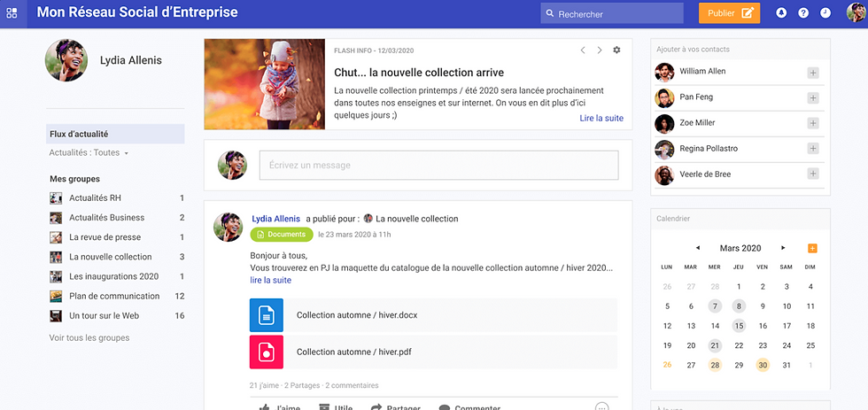Go to previous month in calendar
This screenshot has height=410, width=868.
[698, 248]
